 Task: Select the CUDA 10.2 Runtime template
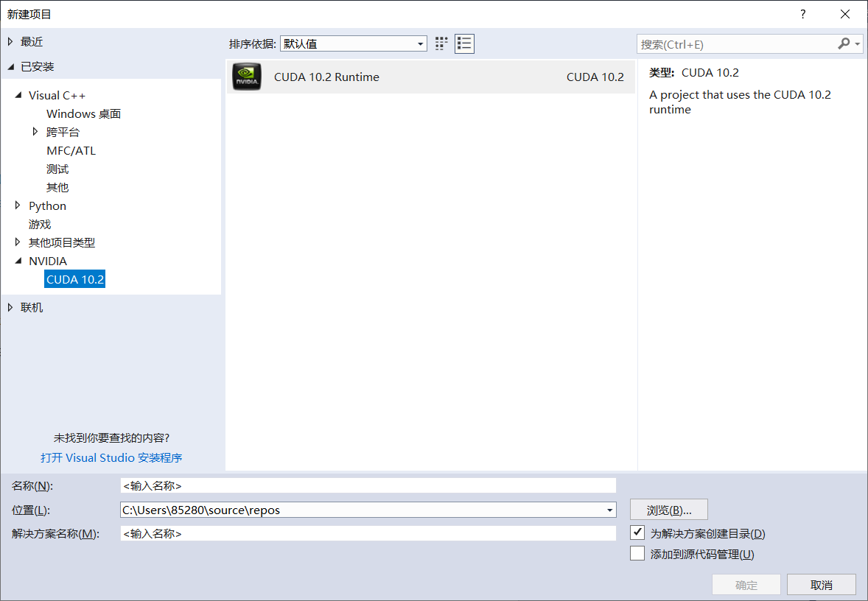pos(430,77)
